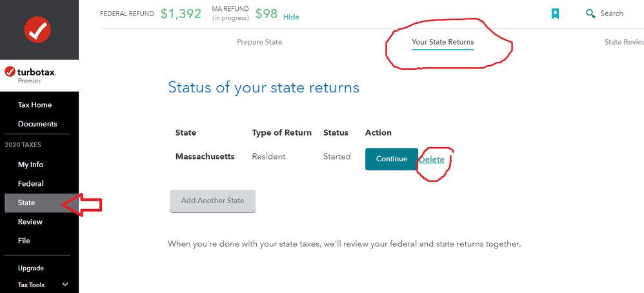The height and width of the screenshot is (293, 644).
Task: Delete the Massachusetts state return
Action: [432, 159]
